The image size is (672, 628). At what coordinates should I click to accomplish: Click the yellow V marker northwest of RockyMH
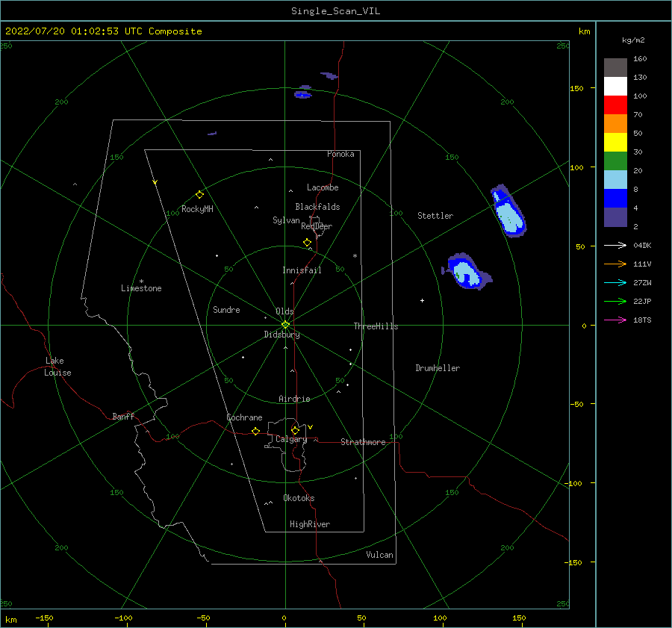click(x=155, y=182)
